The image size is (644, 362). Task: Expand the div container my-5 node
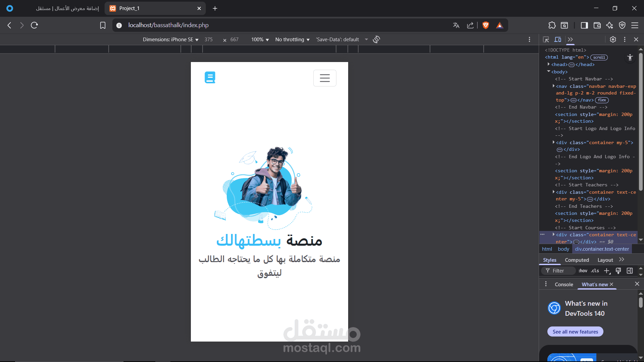point(553,142)
